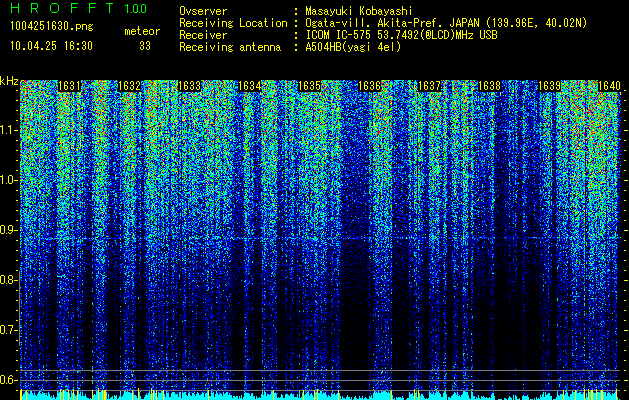Click the HROFFT program title text
This screenshot has height=400, width=629.
pos(62,8)
